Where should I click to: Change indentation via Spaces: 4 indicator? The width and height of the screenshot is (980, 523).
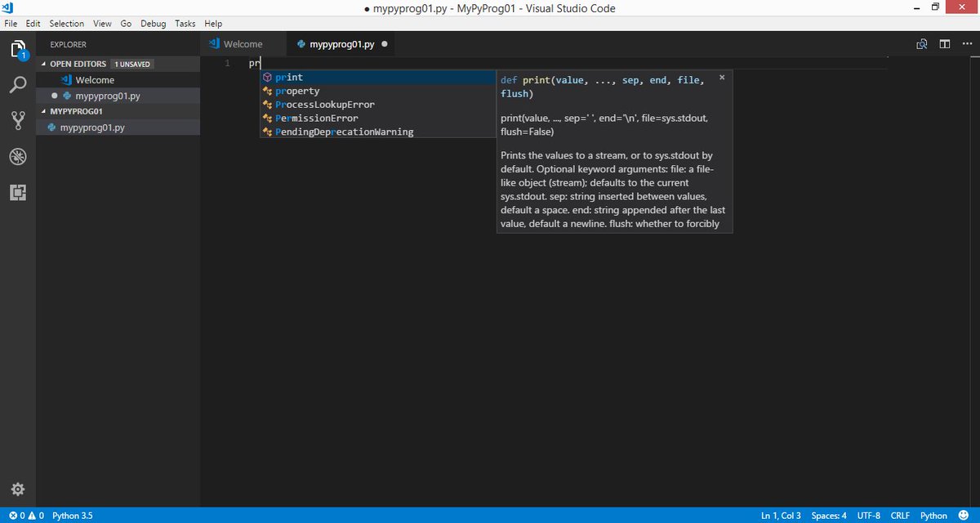828,516
